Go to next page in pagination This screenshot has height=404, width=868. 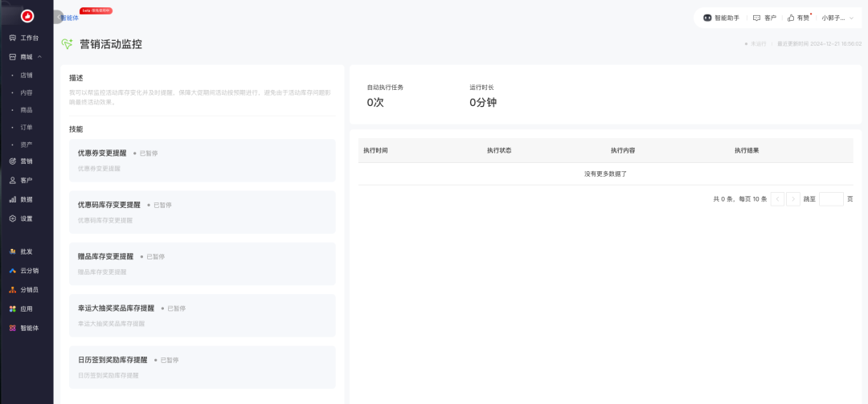[x=793, y=198]
